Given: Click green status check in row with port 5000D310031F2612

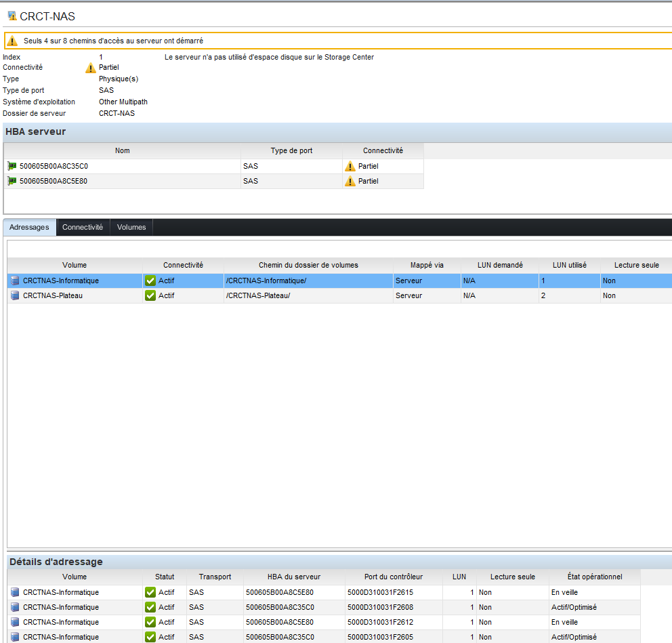Looking at the screenshot, I should pyautogui.click(x=150, y=622).
